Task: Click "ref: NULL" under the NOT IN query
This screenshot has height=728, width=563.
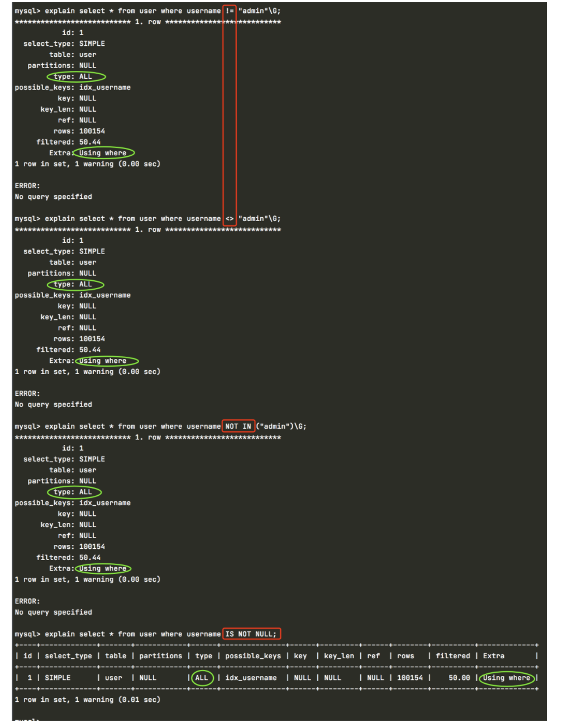Action: point(77,536)
